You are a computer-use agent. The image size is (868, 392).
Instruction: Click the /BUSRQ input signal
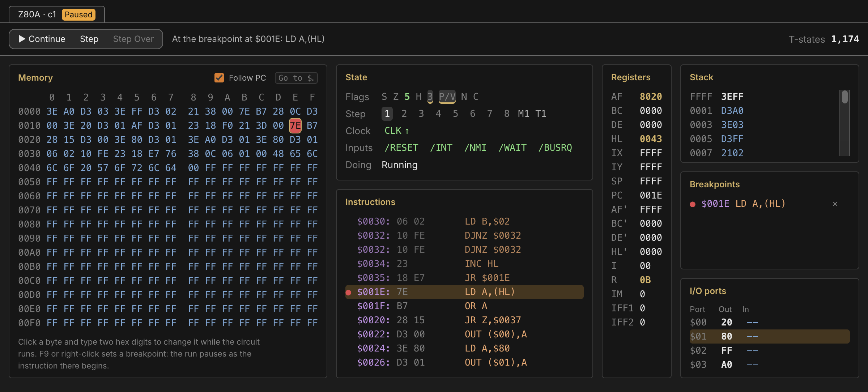555,148
